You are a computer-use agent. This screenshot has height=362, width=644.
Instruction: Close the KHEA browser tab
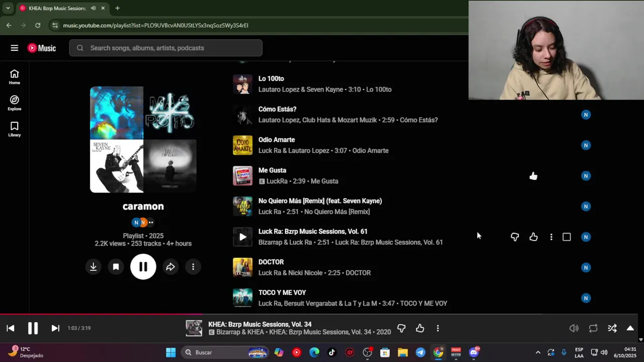103,8
